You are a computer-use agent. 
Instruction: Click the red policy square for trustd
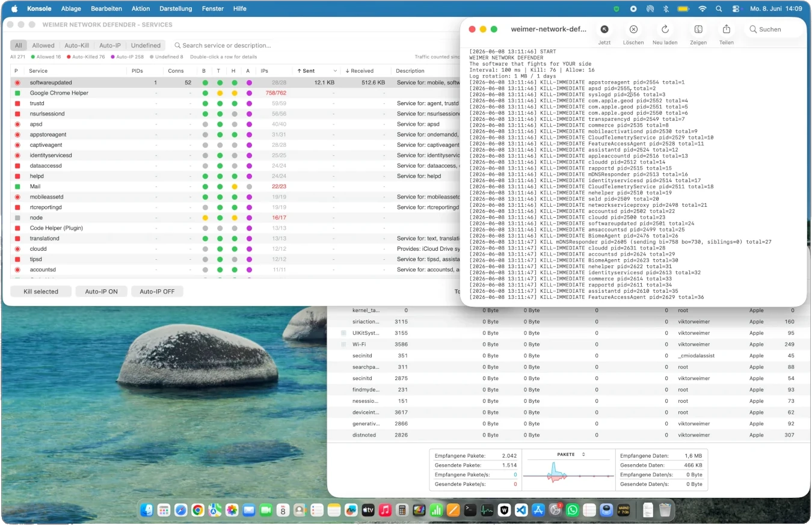[17, 103]
